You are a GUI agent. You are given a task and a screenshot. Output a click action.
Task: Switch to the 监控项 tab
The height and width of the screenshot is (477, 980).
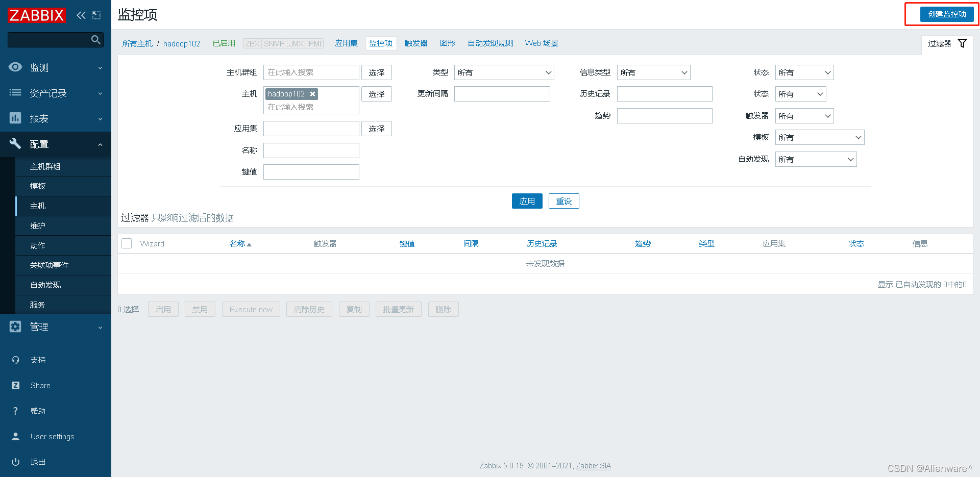tap(381, 43)
